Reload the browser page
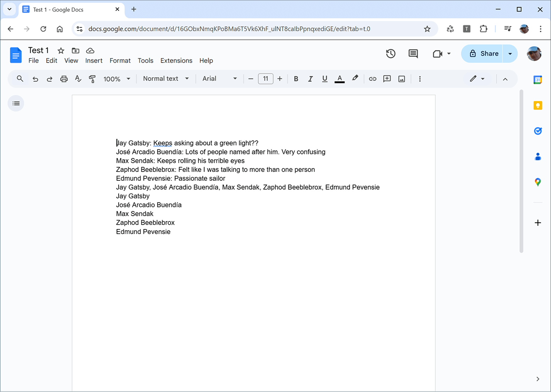The image size is (551, 392). click(43, 29)
